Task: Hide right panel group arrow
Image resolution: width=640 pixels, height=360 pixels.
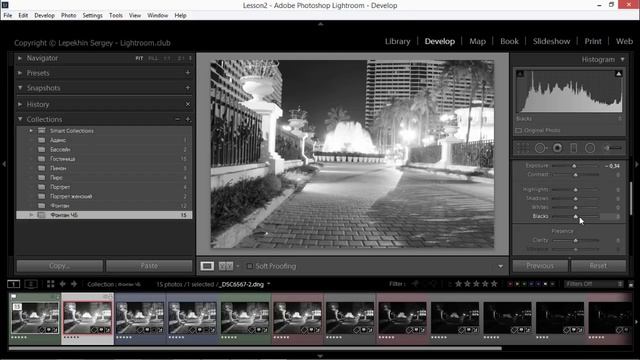Action: coord(636,164)
